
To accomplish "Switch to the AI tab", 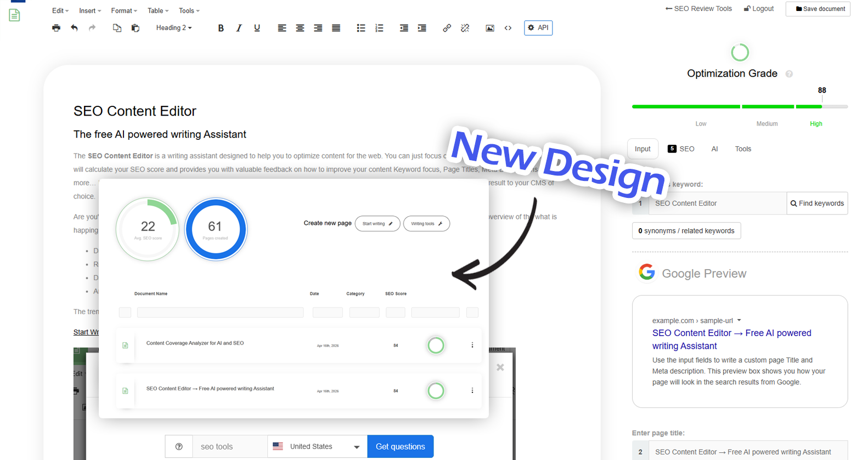I will 714,149.
